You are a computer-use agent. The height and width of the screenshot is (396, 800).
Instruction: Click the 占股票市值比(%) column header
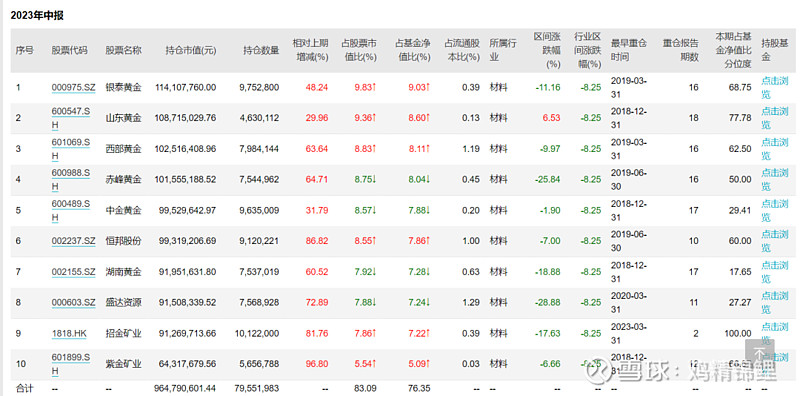coord(359,50)
